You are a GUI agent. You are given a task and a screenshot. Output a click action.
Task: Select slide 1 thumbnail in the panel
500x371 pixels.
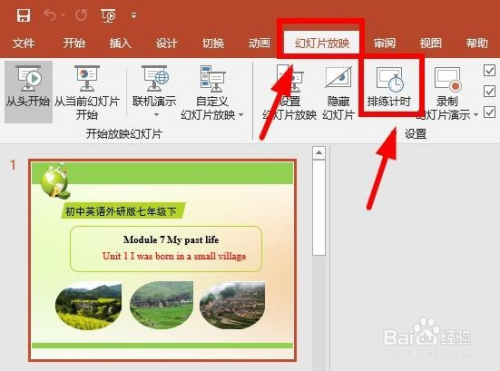point(162,260)
